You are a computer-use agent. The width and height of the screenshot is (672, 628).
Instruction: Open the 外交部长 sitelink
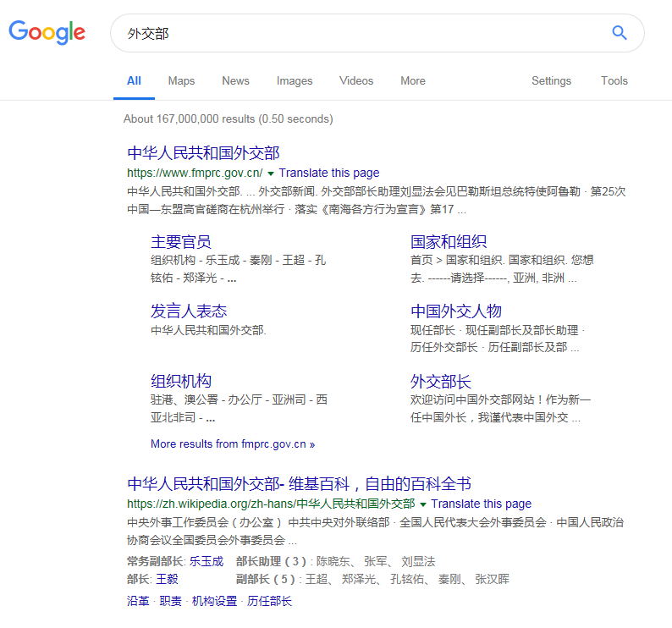point(441,381)
